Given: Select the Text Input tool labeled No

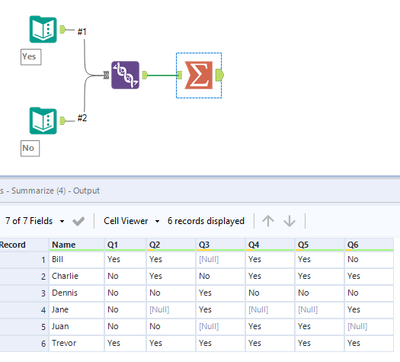Looking at the screenshot, I should pyautogui.click(x=43, y=121).
